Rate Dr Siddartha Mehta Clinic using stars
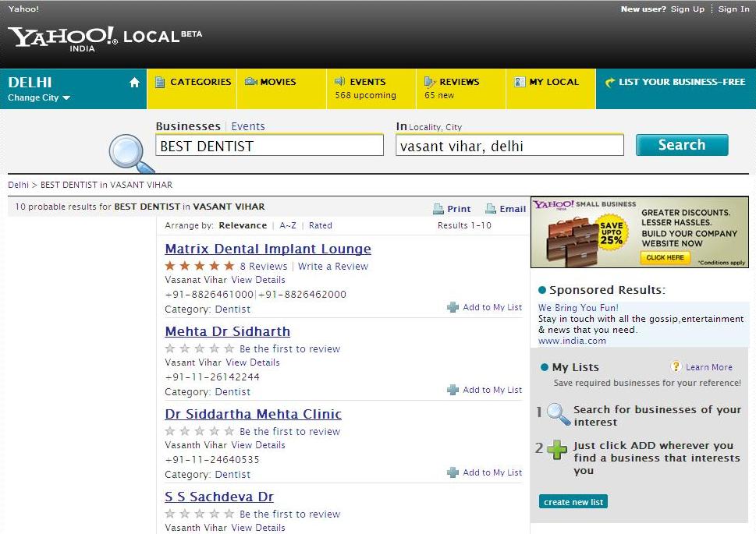Image resolution: width=756 pixels, height=534 pixels. 200,431
